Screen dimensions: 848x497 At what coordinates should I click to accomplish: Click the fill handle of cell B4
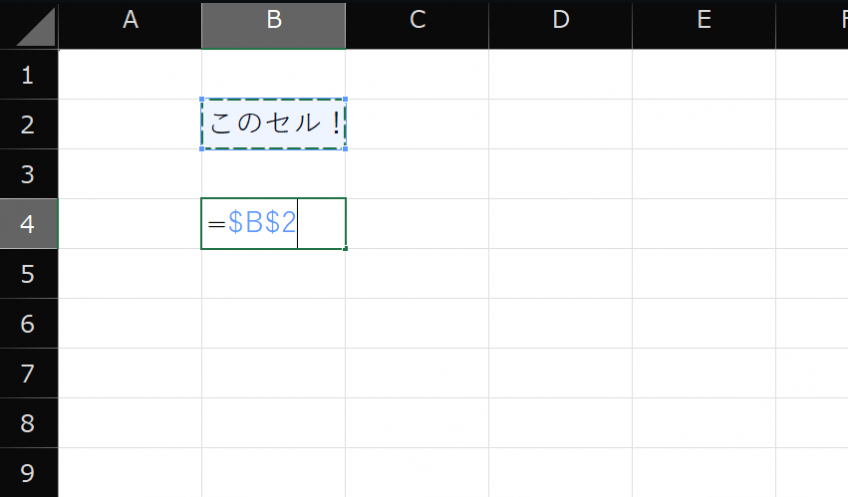346,248
